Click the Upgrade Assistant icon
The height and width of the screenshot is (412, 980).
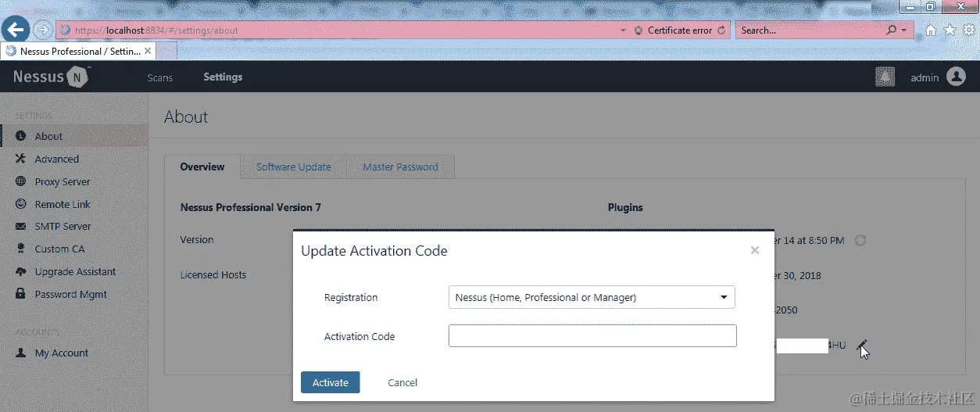click(x=21, y=271)
